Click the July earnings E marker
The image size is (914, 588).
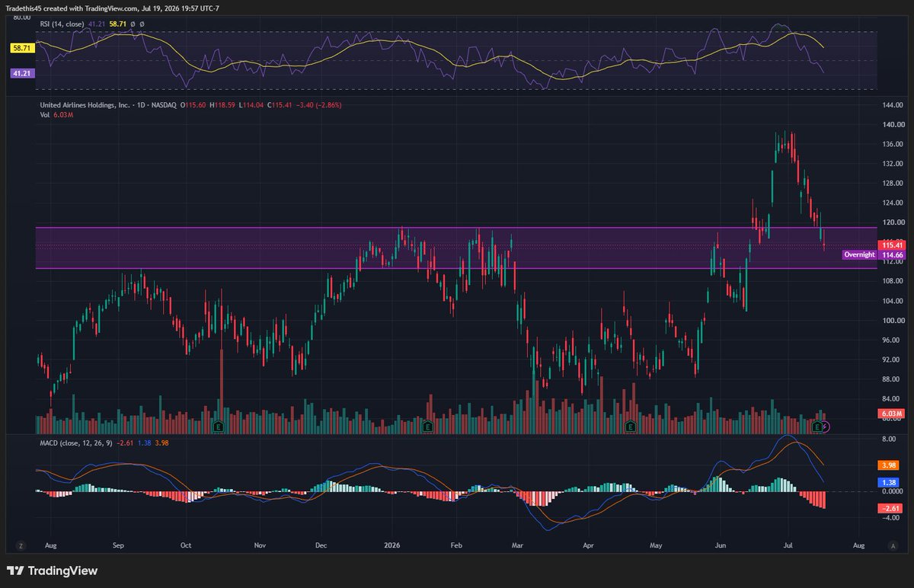(x=818, y=427)
